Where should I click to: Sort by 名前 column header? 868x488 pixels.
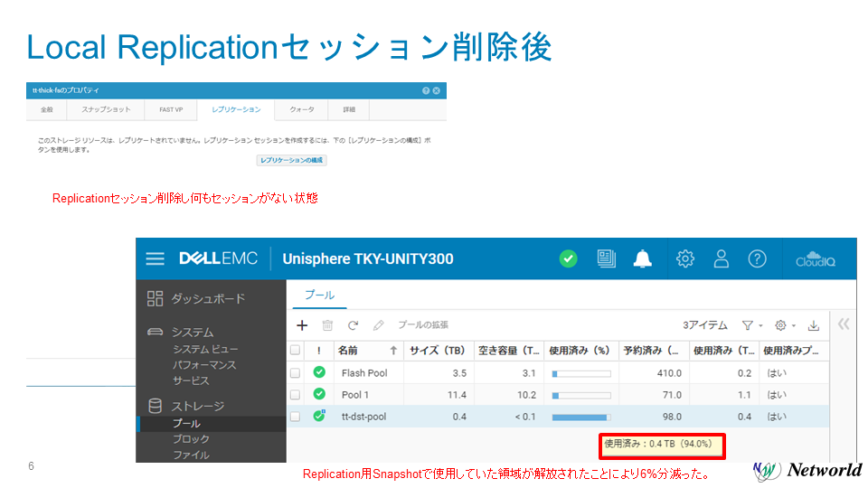[x=368, y=351]
